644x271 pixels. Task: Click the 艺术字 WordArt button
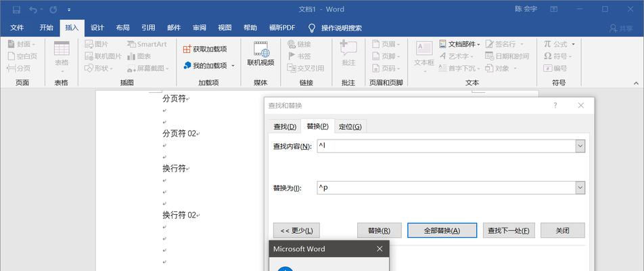pyautogui.click(x=456, y=56)
